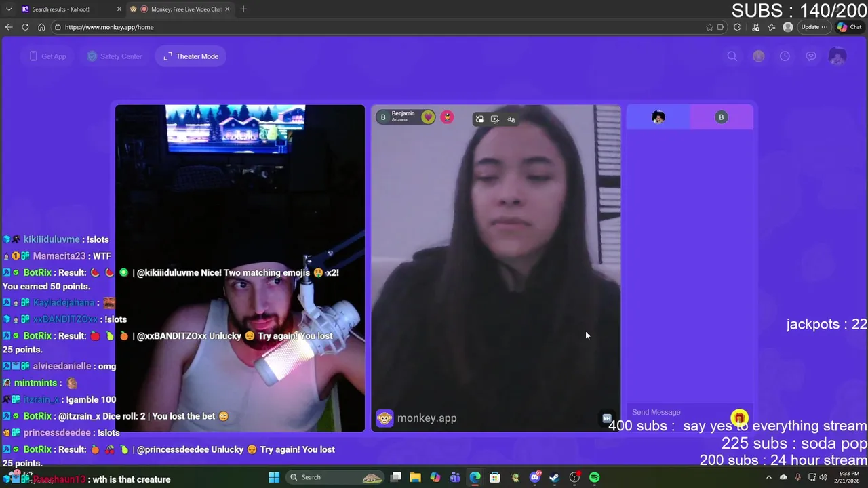Open the history clock icon
This screenshot has height=488, width=868.
click(x=785, y=56)
